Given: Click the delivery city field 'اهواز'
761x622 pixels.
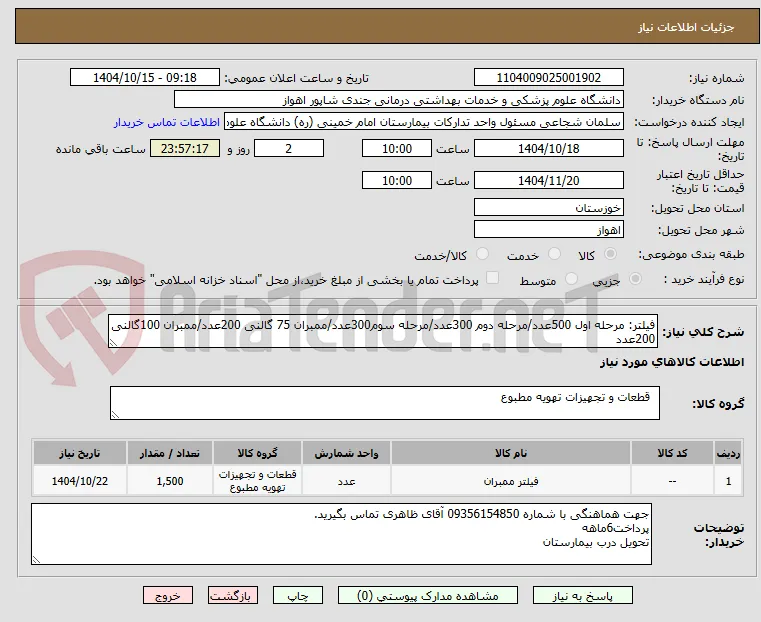Looking at the screenshot, I should click(x=548, y=229).
